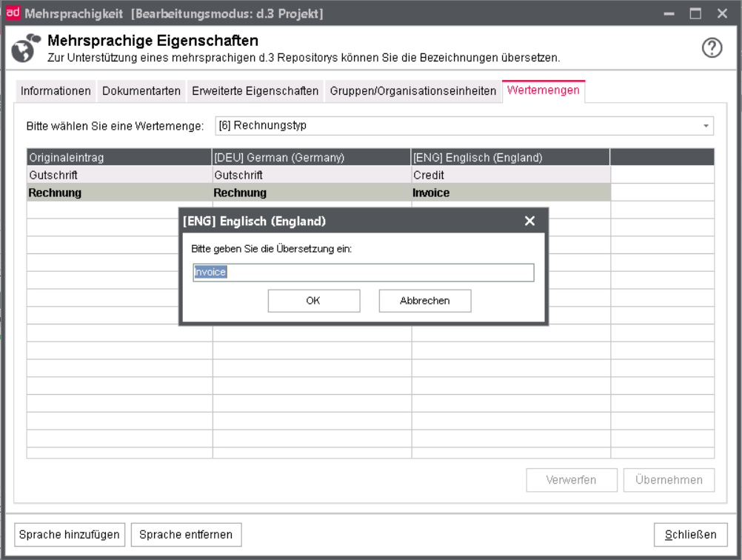Click Rechnung in the Originaleintrag column

119,193
